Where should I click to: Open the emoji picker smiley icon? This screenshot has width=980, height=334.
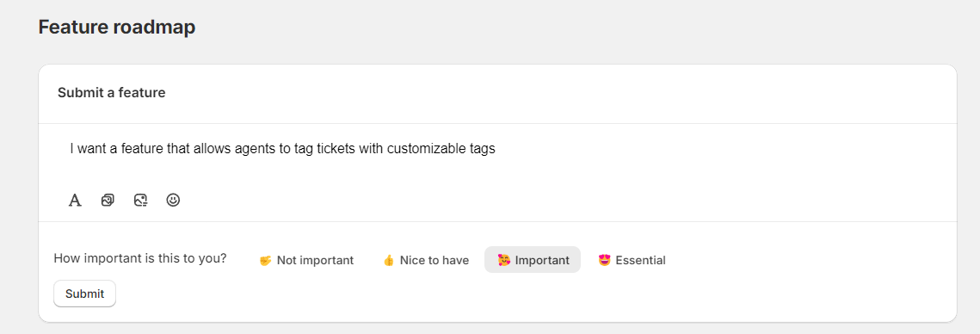coord(173,201)
